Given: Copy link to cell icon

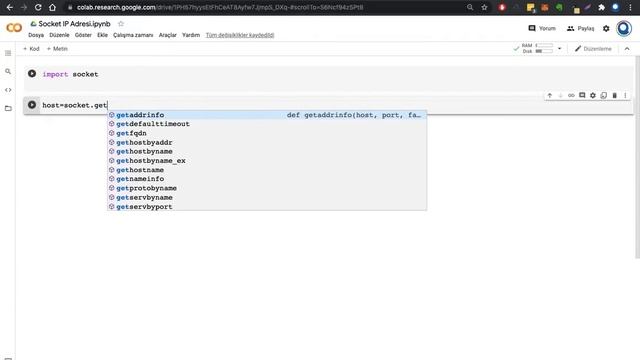Looking at the screenshot, I should click(x=571, y=96).
